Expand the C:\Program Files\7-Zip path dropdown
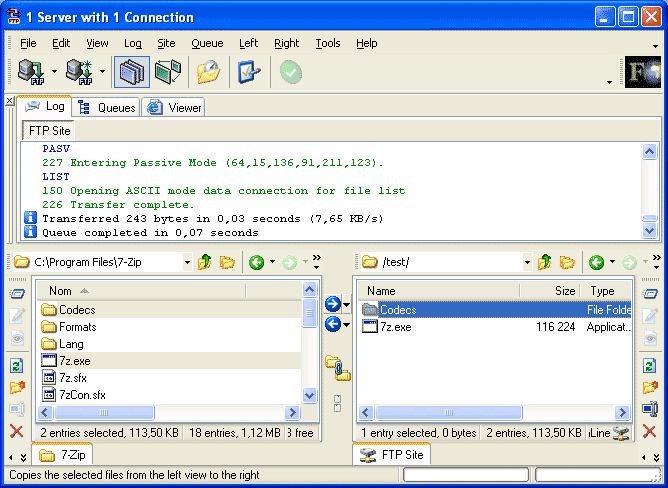Screen dimensions: 668x488 [187, 263]
